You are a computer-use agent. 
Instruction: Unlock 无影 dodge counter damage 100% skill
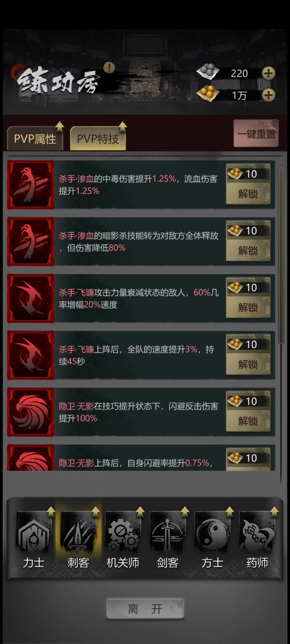[248, 411]
